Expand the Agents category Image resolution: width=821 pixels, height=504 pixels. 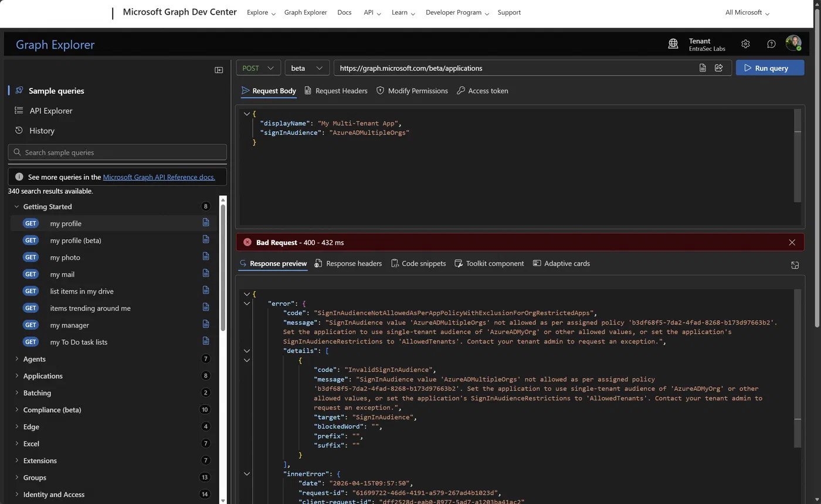[16, 359]
